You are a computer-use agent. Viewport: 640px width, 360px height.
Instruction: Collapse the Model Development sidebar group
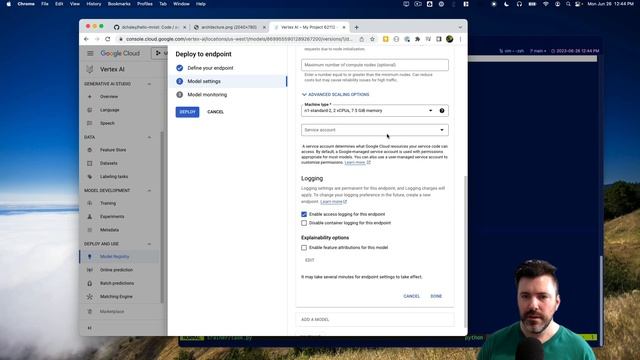149,191
